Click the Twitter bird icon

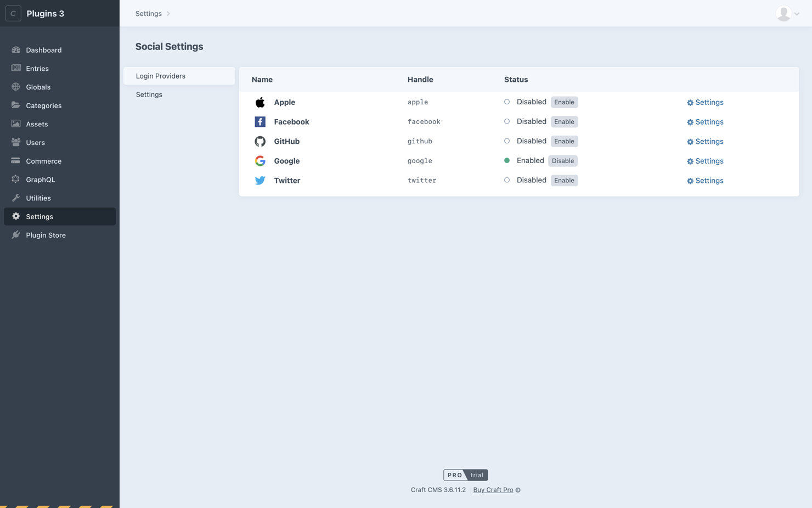click(260, 181)
